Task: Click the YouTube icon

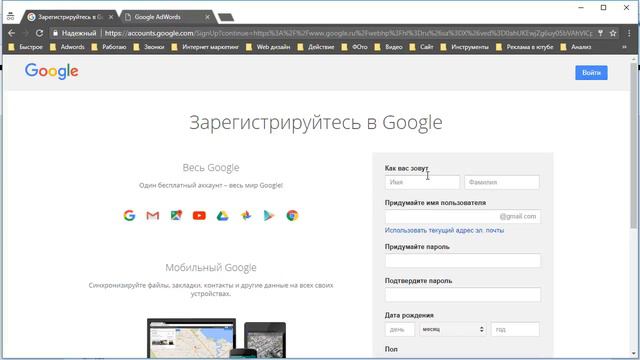Action: point(199,216)
